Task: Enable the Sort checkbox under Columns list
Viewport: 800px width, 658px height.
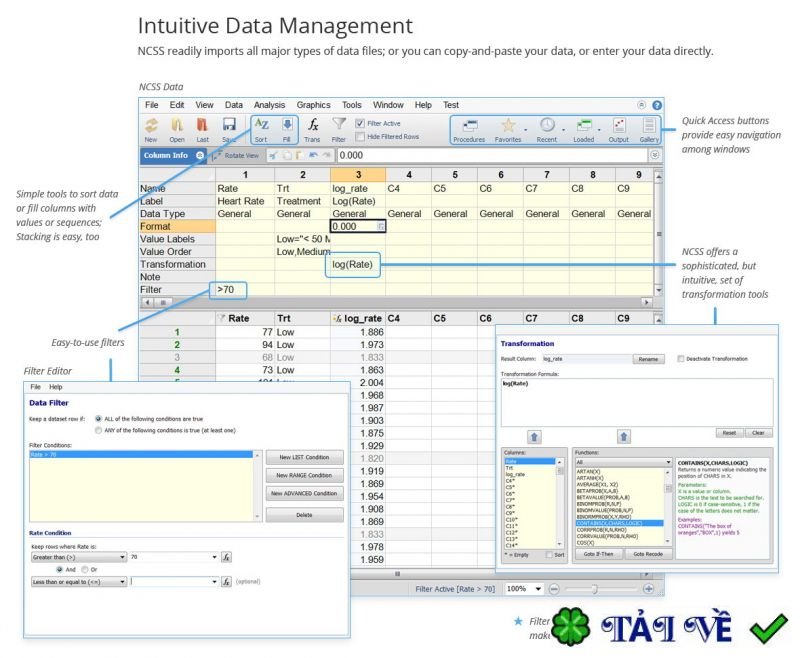Action: pos(549,554)
